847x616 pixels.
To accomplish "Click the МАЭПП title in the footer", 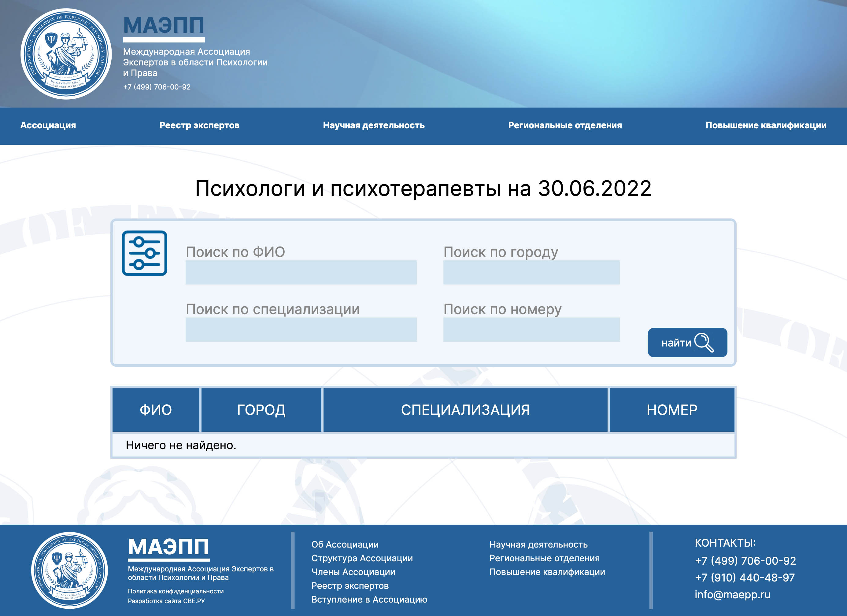I will tap(168, 547).
